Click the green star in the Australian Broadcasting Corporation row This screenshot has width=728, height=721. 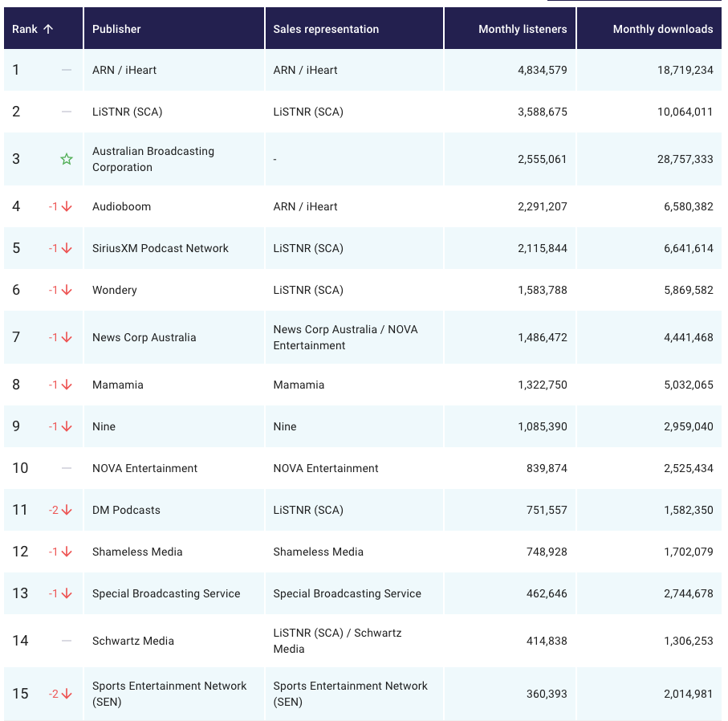point(67,159)
